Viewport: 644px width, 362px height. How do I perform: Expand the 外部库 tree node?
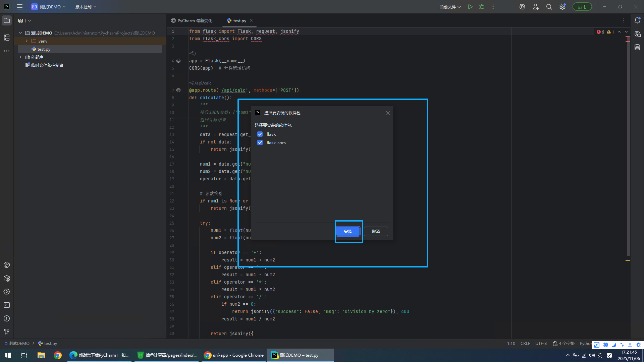[x=20, y=57]
